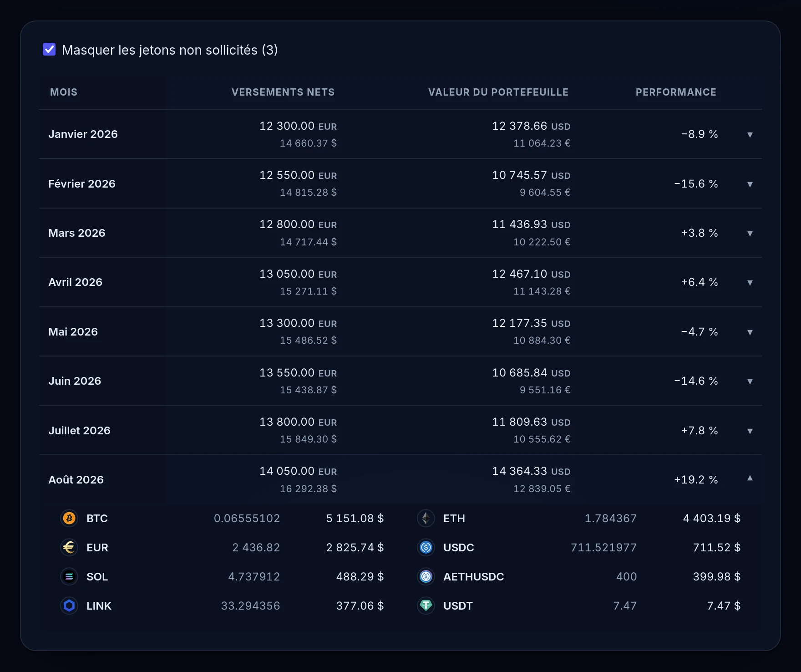The height and width of the screenshot is (672, 801).
Task: Click the MOIS column header
Action: click(x=64, y=92)
